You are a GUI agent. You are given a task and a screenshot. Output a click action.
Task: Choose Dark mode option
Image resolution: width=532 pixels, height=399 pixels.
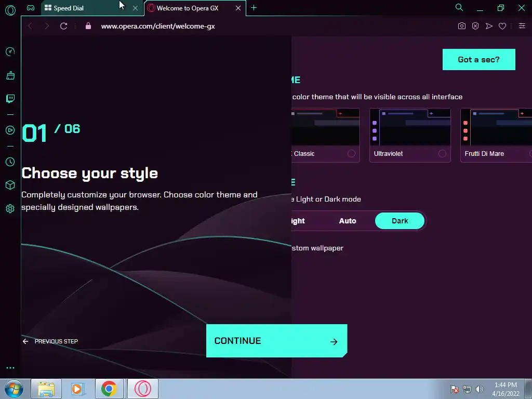400,221
